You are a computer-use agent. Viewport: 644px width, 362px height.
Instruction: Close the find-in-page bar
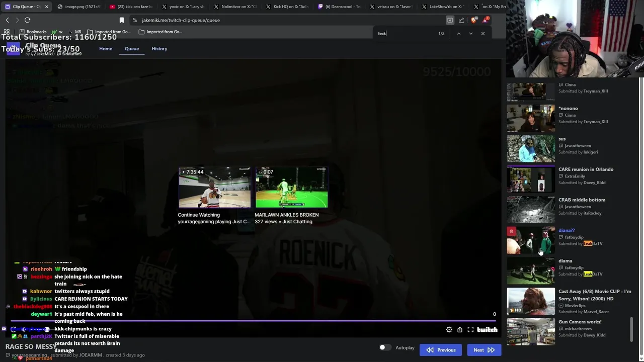tap(482, 33)
